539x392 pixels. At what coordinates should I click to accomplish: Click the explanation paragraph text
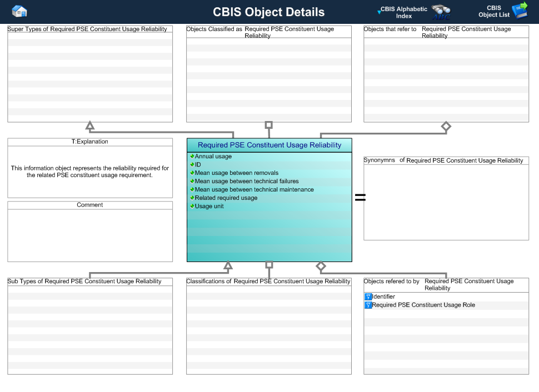(89, 172)
